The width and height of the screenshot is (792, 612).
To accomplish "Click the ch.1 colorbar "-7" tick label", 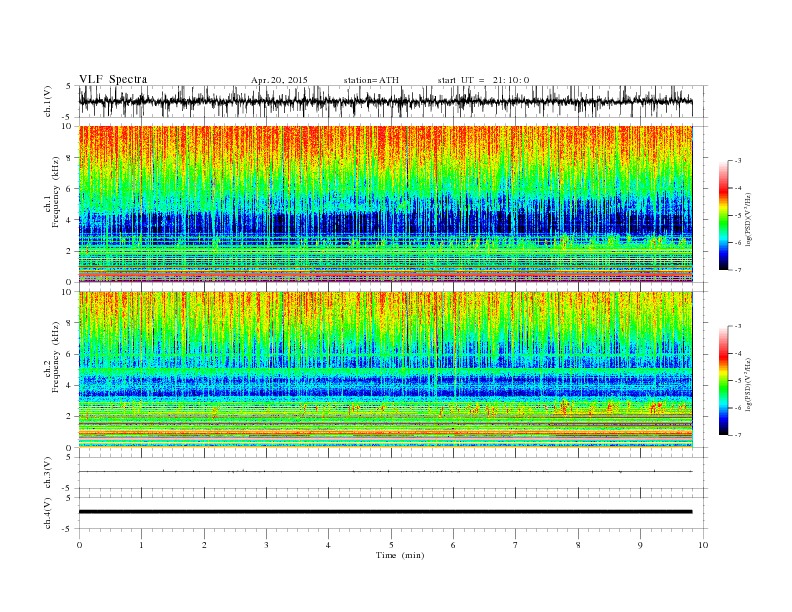I will coord(738,270).
